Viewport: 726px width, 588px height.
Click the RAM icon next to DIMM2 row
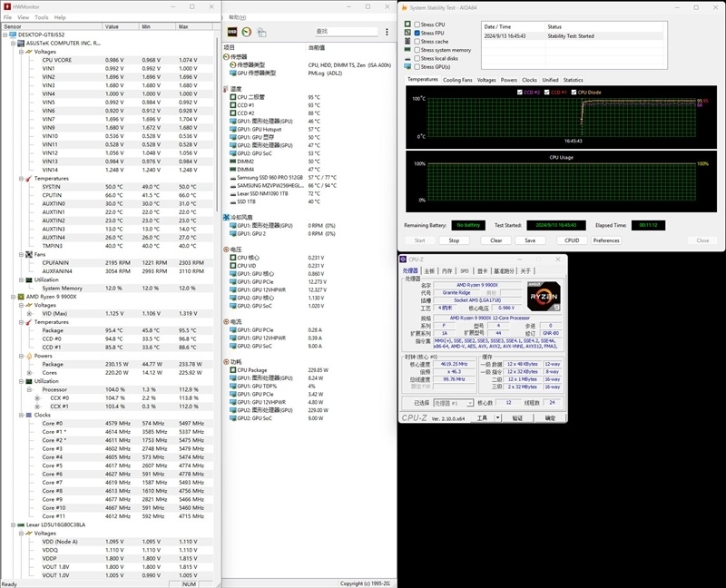point(233,162)
